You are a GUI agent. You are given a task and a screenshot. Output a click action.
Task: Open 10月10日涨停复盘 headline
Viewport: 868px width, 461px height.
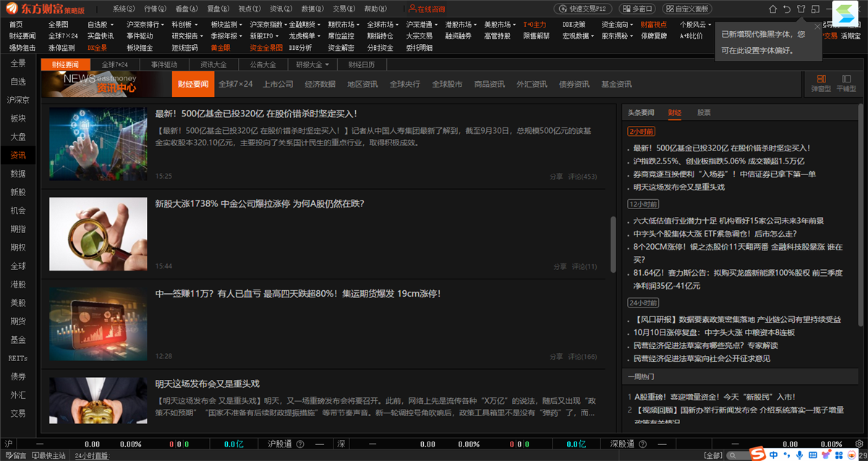[x=714, y=332]
